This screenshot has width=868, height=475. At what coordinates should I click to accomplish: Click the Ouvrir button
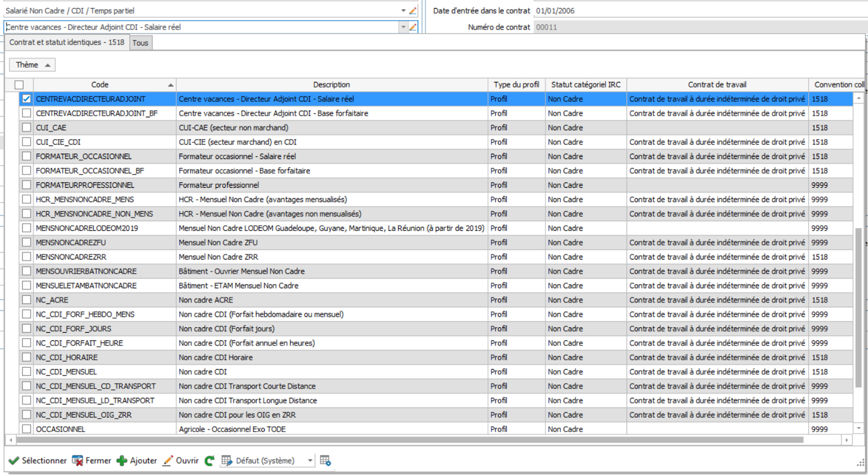[181, 460]
